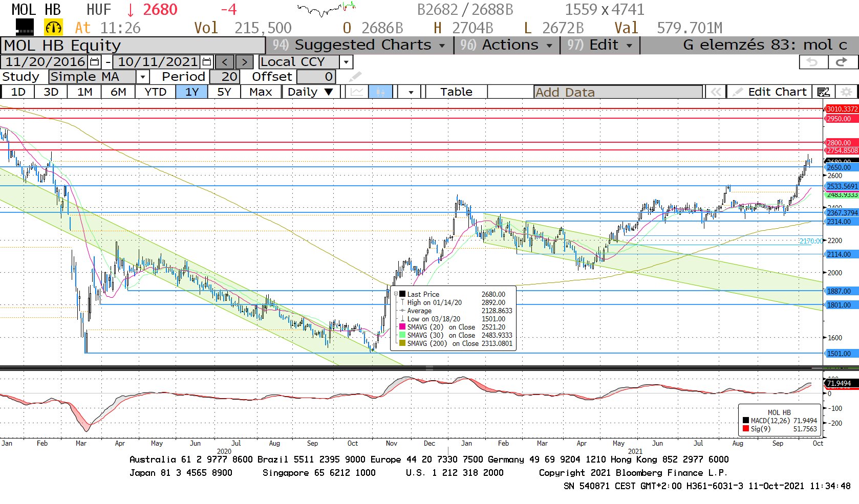Click the yellow gauge icon
This screenshot has width=859, height=504.
tap(54, 27)
